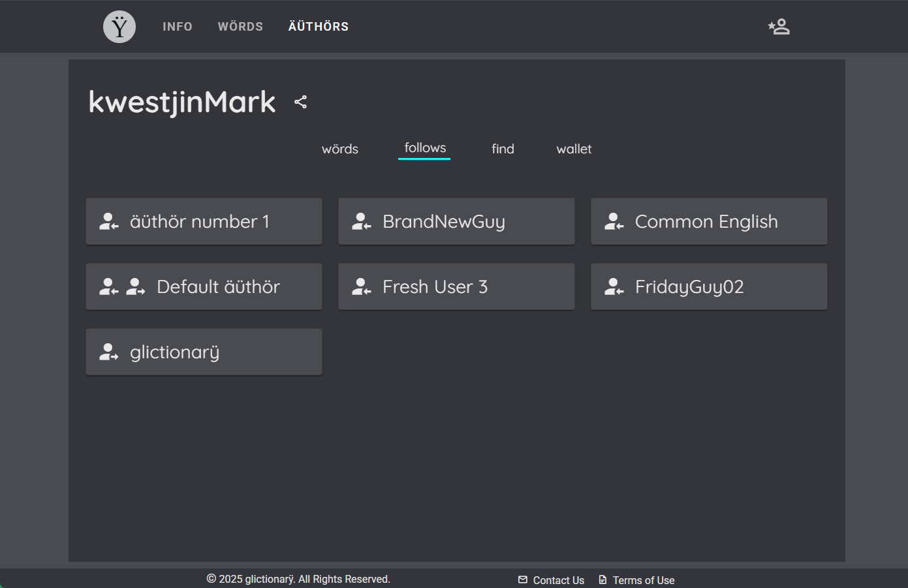Screen dimensions: 908x588
Task: Click the add starred user icon
Action: pos(779,27)
